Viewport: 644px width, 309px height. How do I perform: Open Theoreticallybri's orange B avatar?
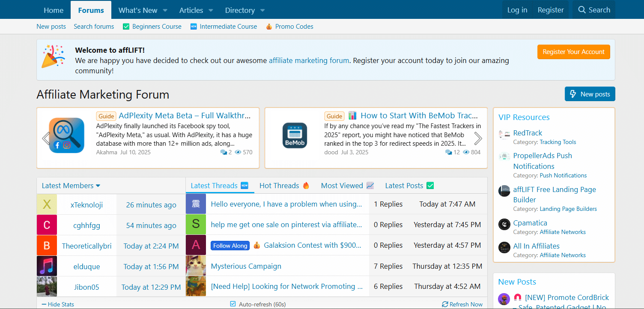(47, 246)
